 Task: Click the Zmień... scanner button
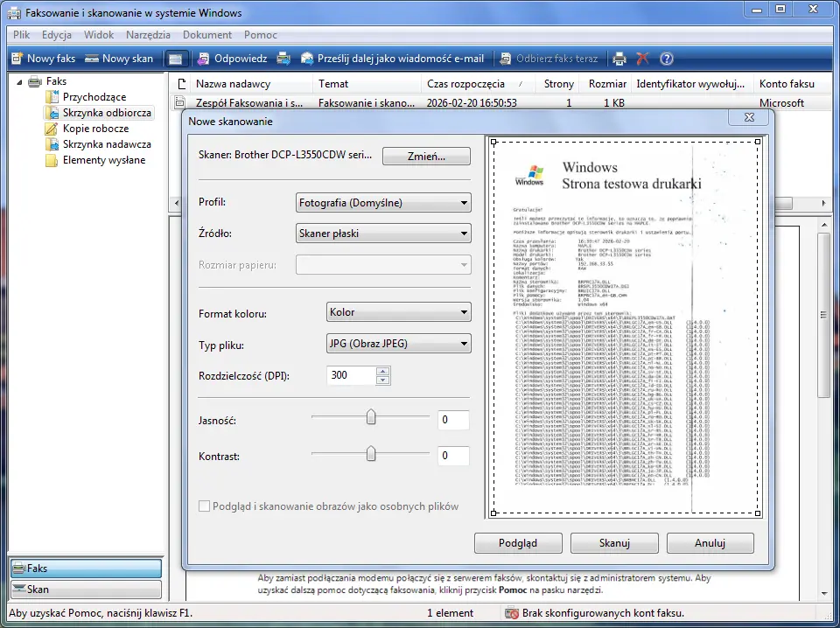point(426,157)
